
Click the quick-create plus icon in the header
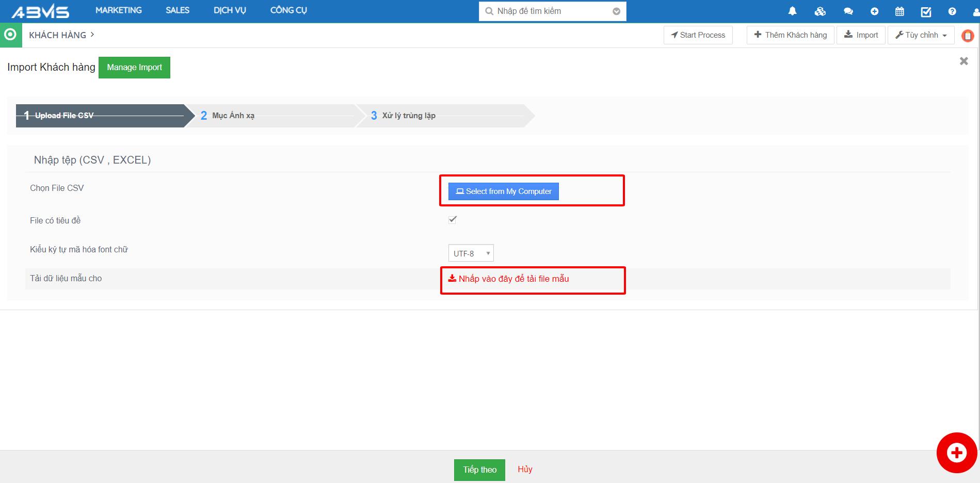[x=874, y=11]
